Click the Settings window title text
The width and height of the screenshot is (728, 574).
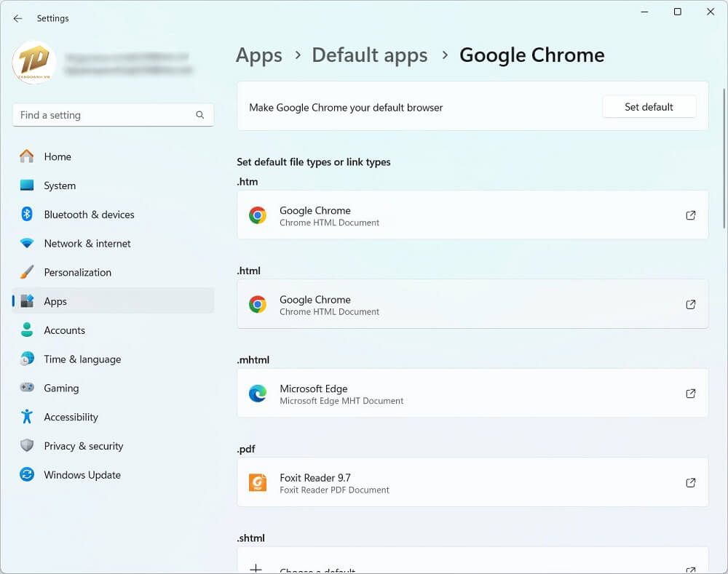tap(53, 19)
